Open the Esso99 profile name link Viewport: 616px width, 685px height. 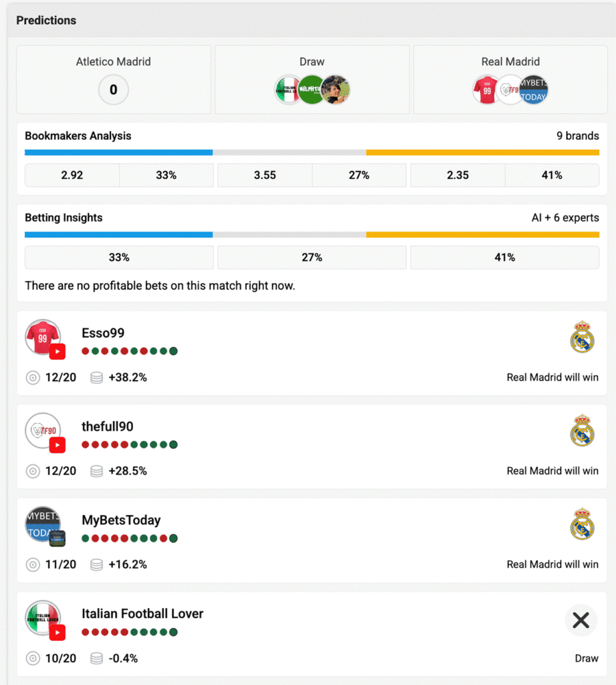(x=103, y=333)
